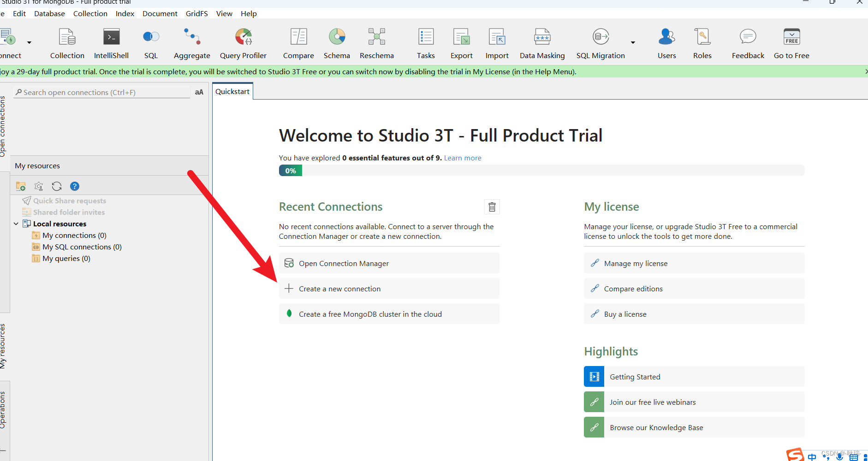Click Open Connection Manager
Viewport: 868px width, 461px height.
[x=389, y=263]
